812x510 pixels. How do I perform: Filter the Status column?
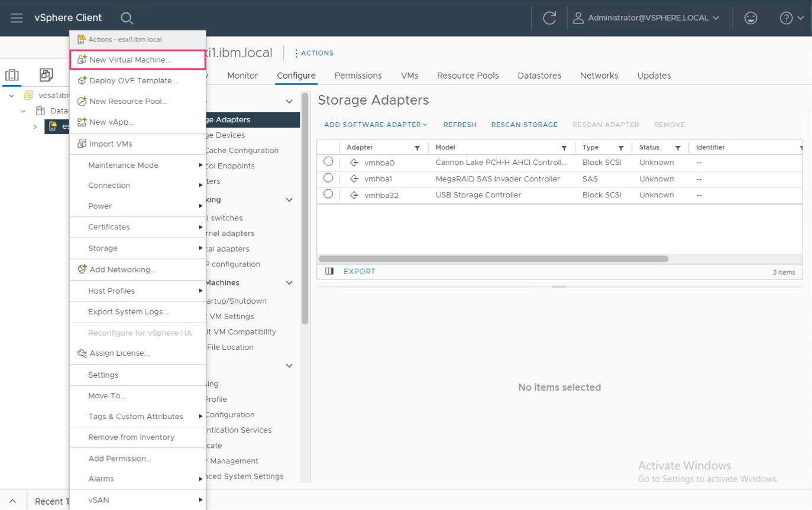click(x=678, y=148)
